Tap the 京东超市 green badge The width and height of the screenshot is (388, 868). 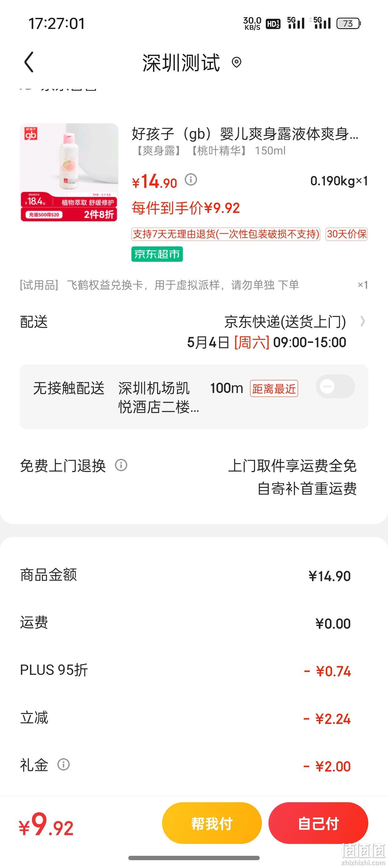157,254
